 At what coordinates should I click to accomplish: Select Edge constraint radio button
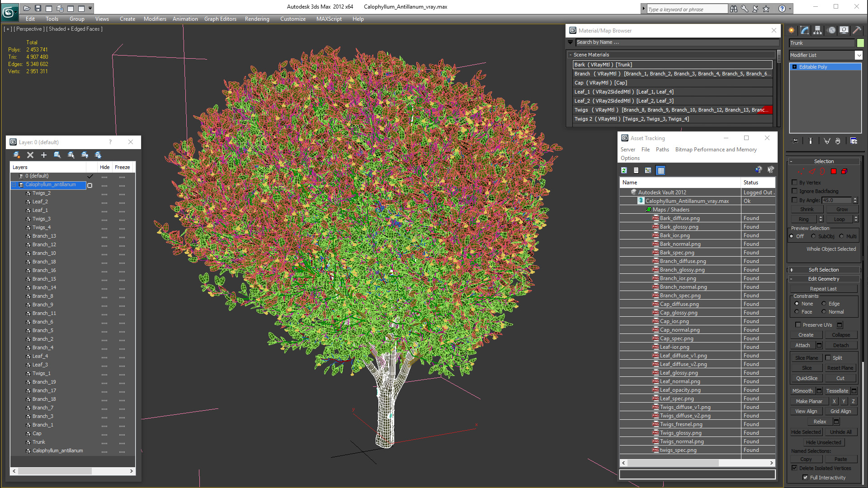click(824, 304)
